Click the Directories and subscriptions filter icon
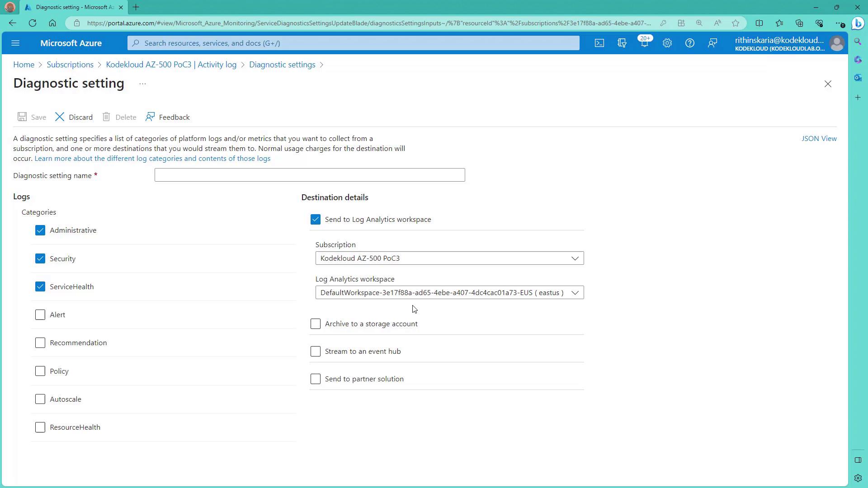This screenshot has width=868, height=488. tap(622, 43)
